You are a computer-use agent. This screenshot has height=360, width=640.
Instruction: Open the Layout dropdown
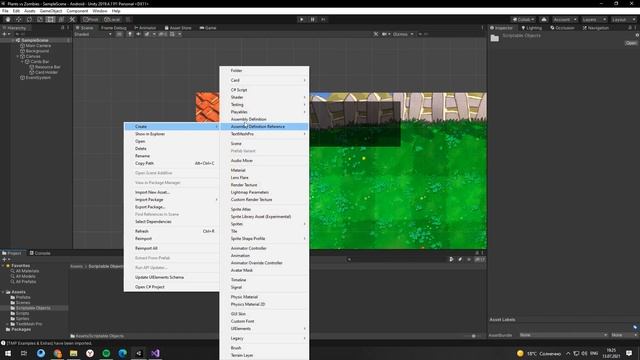(624, 20)
